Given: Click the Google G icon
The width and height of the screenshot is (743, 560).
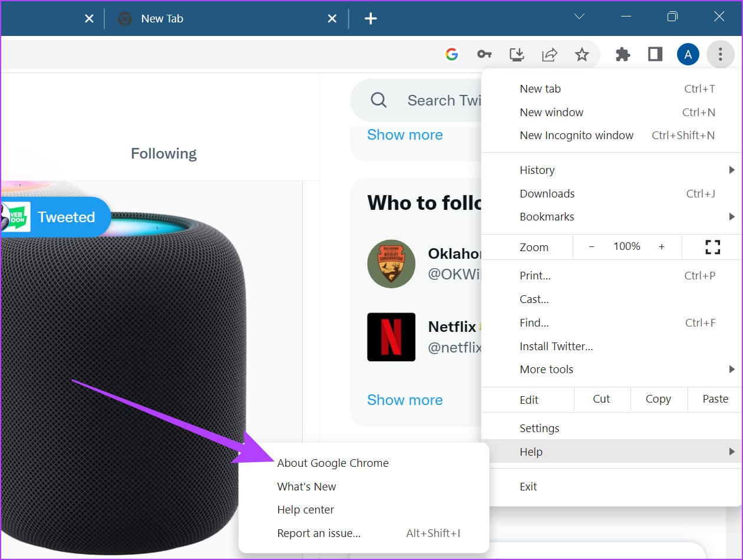Looking at the screenshot, I should (x=452, y=55).
